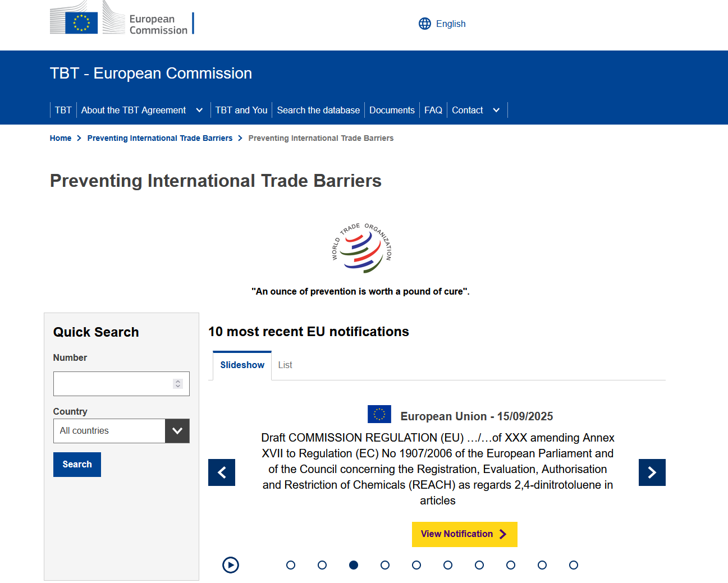
Task: Click the World Trade Organization logo
Action: pos(362,248)
